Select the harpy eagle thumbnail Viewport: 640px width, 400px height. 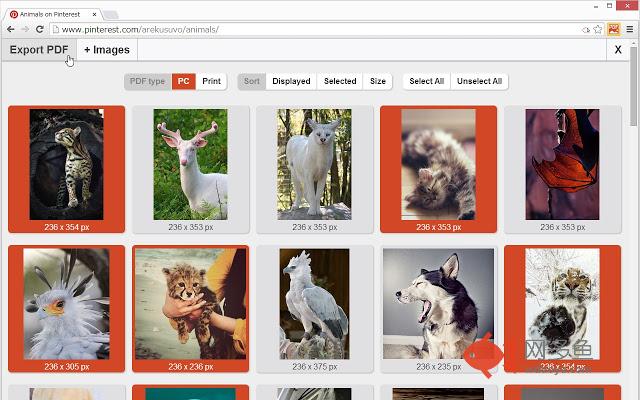pyautogui.click(x=314, y=309)
